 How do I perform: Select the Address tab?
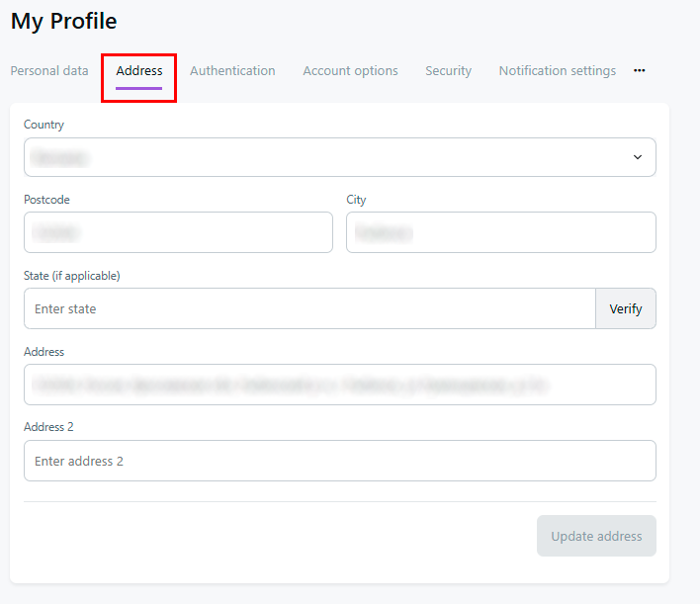(x=139, y=71)
